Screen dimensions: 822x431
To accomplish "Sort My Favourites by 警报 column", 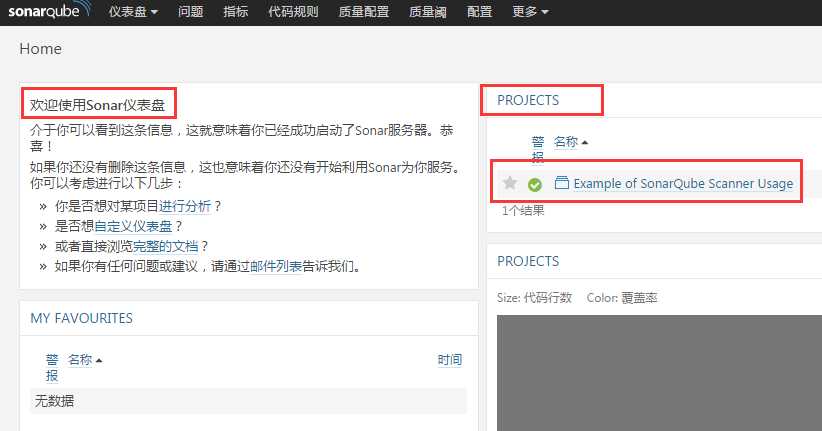I will point(52,368).
